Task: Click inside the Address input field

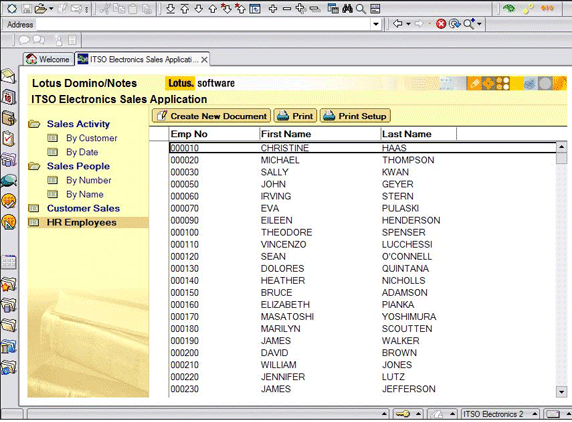Action: [x=203, y=24]
